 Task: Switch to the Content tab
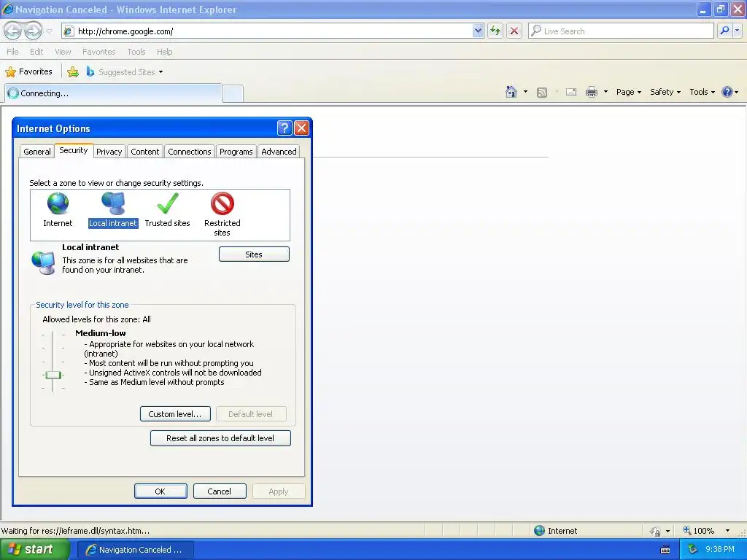[x=145, y=152]
